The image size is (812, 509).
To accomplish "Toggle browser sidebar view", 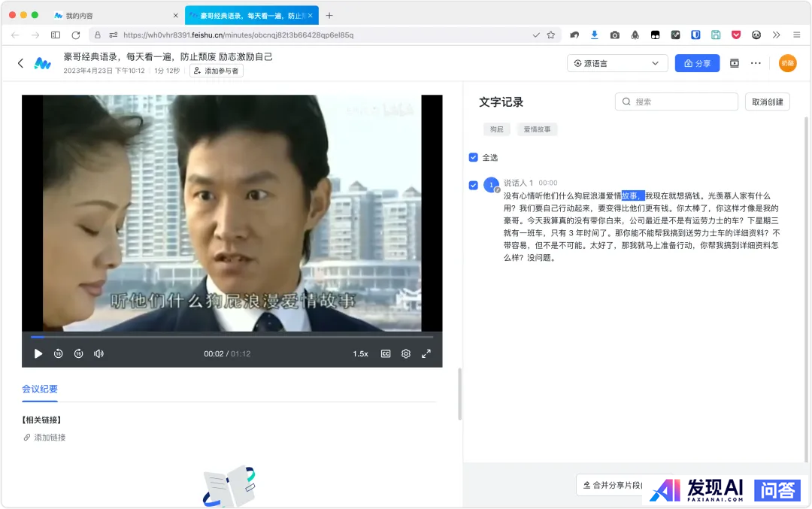I will point(56,35).
